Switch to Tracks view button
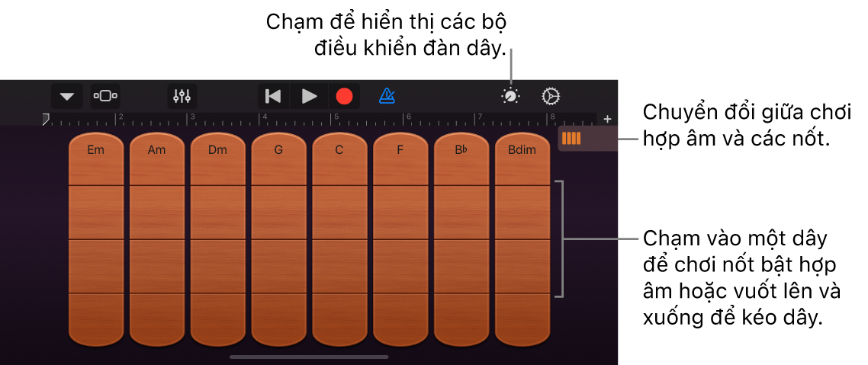The image size is (868, 365). [x=105, y=96]
